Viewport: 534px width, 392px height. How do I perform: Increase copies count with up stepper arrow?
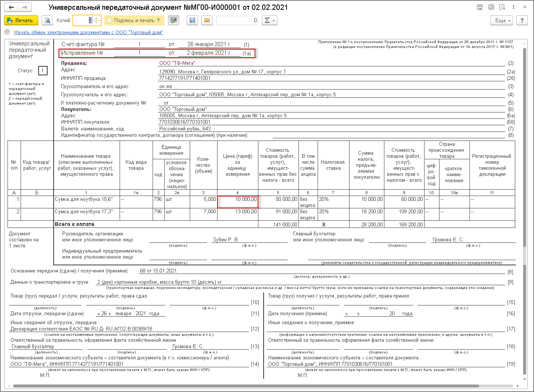point(96,18)
